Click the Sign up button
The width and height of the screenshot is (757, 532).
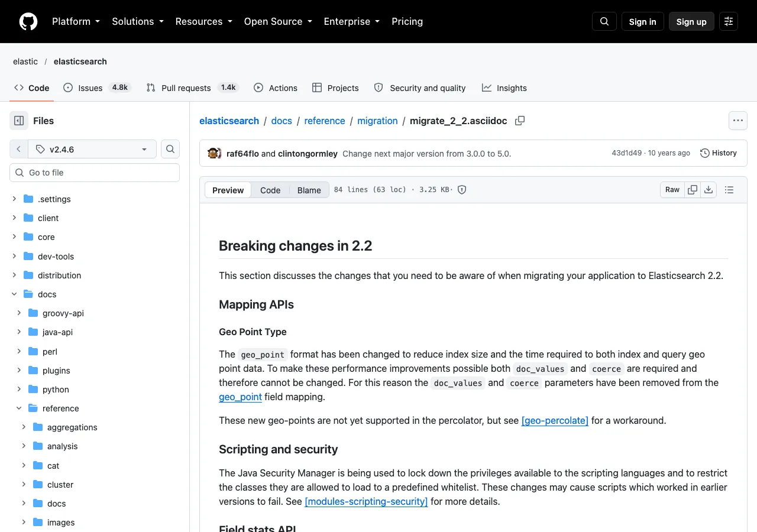point(691,21)
